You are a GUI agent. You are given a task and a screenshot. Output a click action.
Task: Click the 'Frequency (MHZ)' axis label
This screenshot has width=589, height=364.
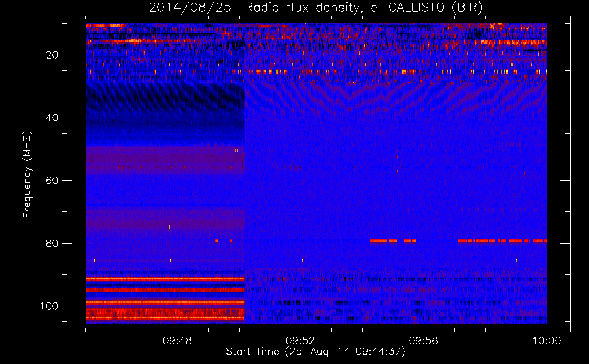point(27,175)
